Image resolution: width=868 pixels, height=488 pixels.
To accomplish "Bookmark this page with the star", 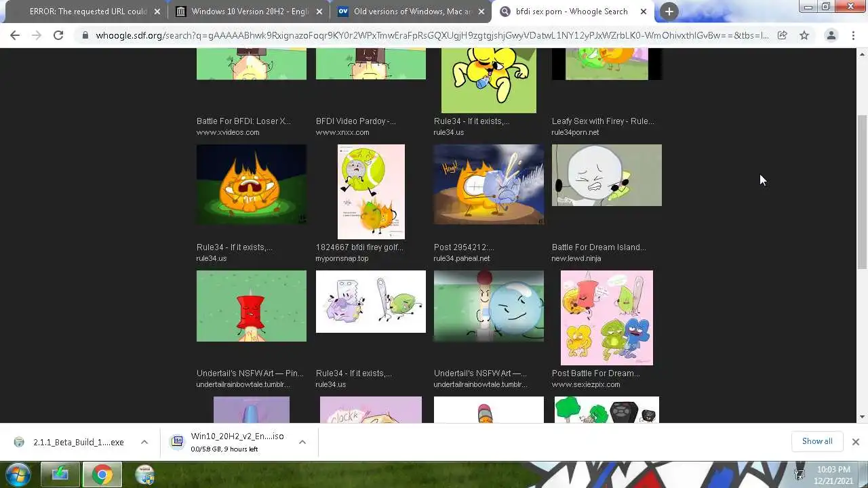I will pyautogui.click(x=804, y=35).
